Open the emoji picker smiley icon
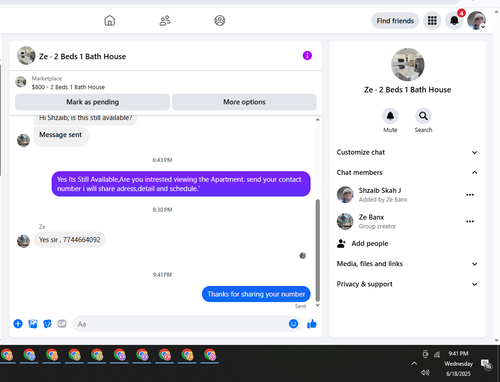The height and width of the screenshot is (382, 500). [x=293, y=324]
